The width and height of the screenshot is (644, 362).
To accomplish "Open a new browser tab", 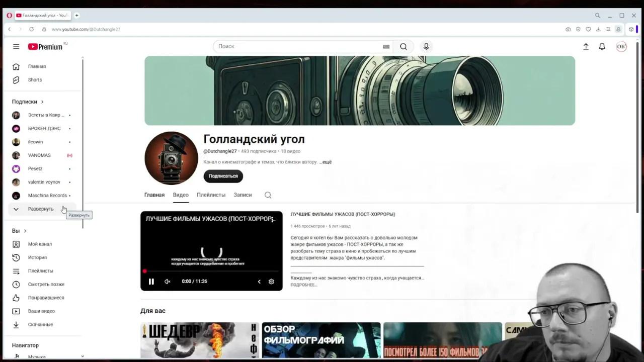I will [x=76, y=16].
